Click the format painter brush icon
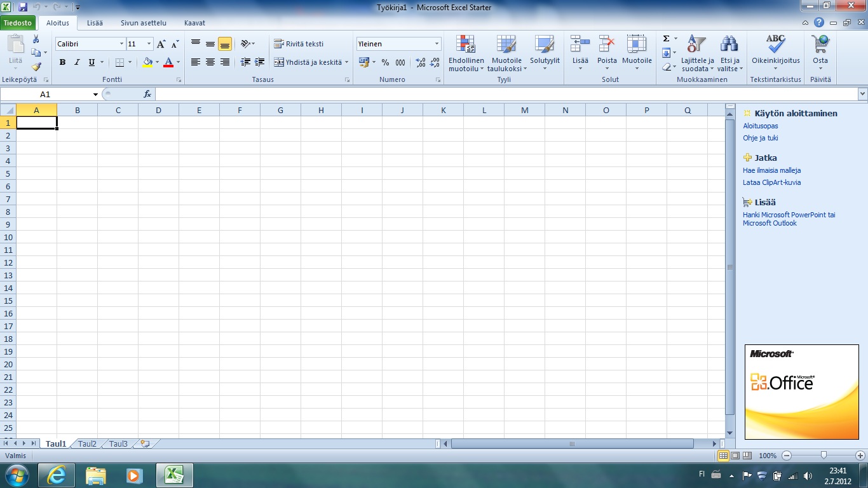 [36, 67]
